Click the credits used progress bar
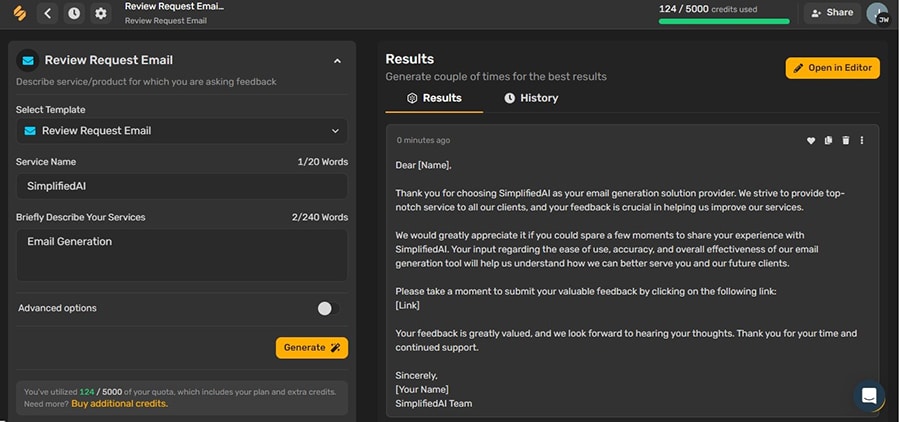This screenshot has width=900, height=422. tap(724, 21)
